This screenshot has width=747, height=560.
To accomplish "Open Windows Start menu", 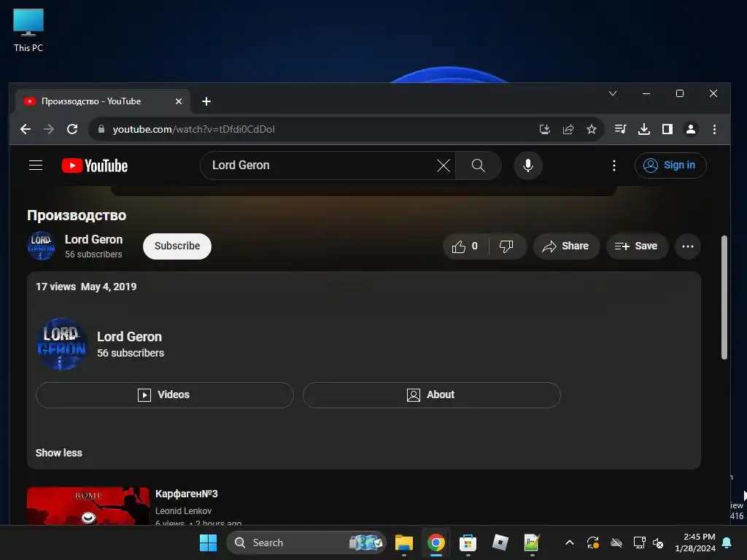I will coord(208,542).
